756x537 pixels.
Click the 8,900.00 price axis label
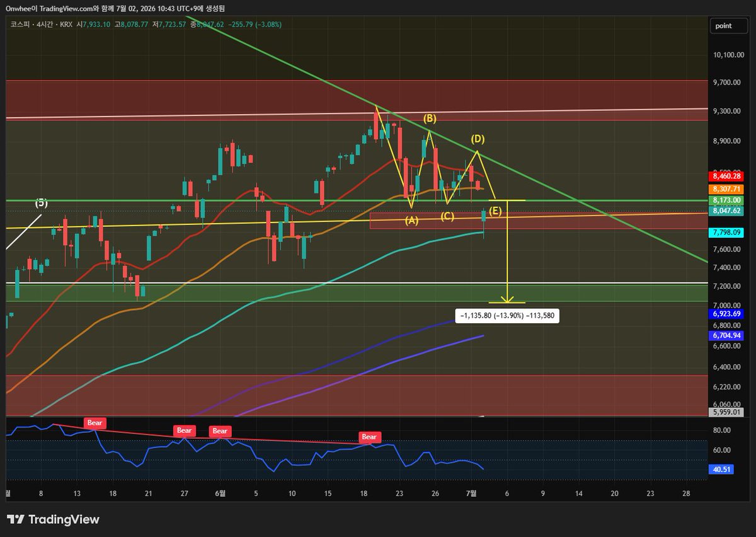(x=727, y=141)
